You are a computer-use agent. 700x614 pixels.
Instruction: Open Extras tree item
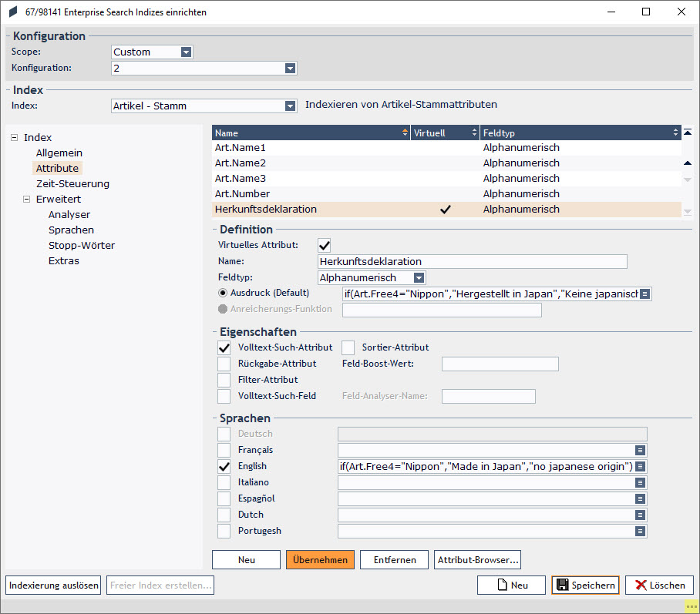coord(64,260)
